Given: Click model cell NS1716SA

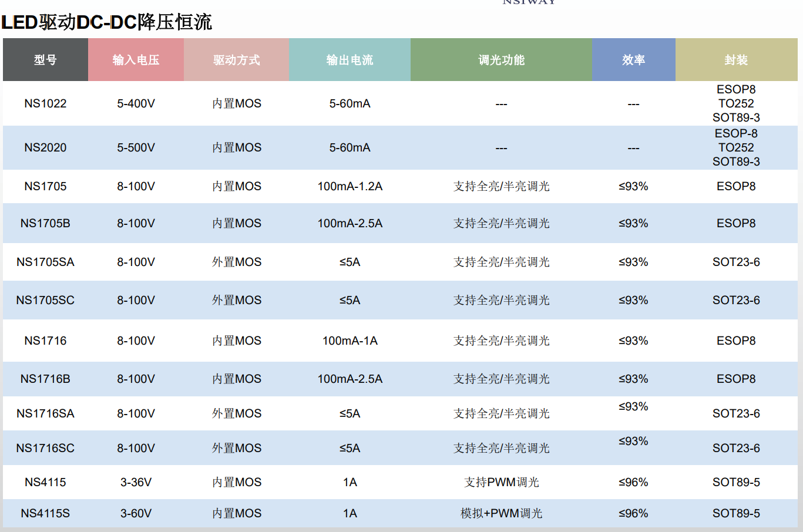Looking at the screenshot, I should [x=45, y=413].
